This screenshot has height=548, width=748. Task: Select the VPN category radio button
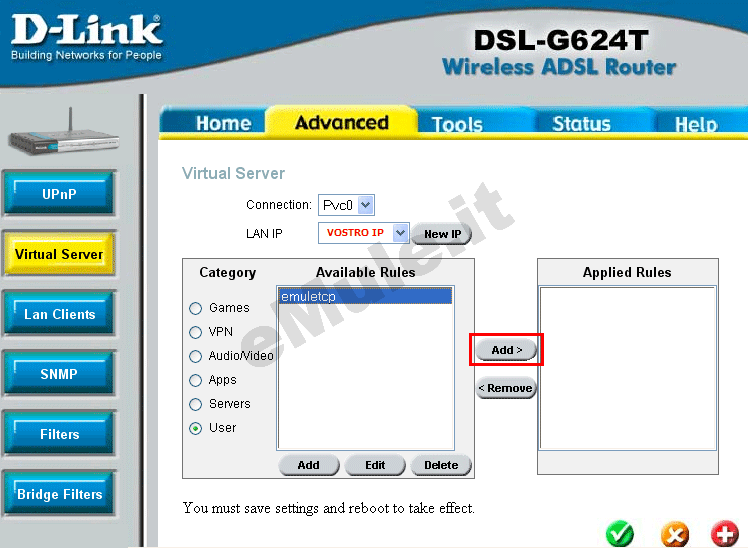[196, 332]
